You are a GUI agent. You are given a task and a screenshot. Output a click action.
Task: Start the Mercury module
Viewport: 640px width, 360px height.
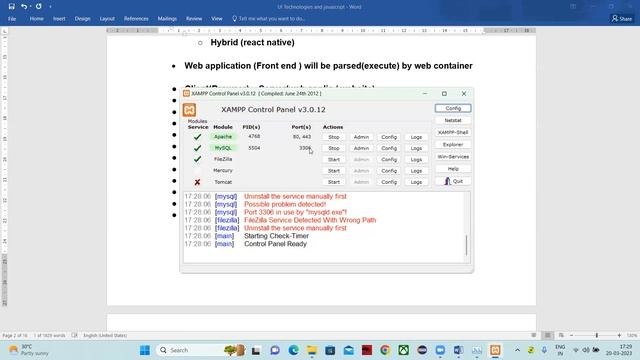334,171
